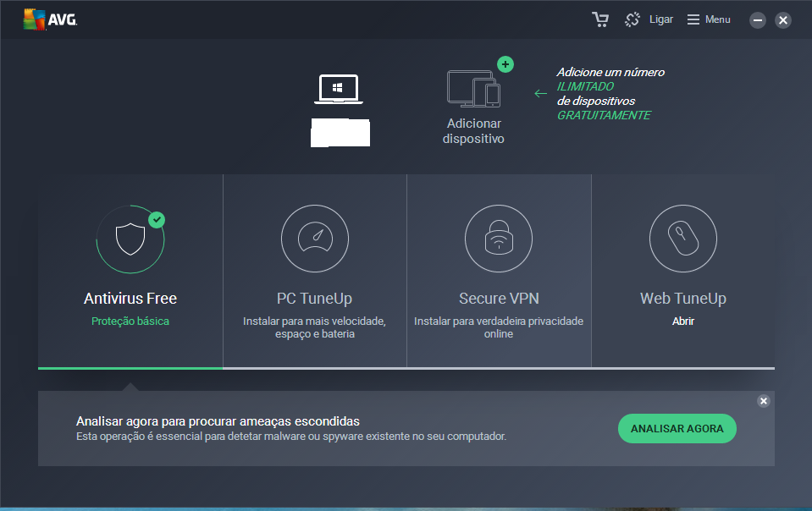
Task: Click the green checkmark status badge
Action: pyautogui.click(x=157, y=220)
